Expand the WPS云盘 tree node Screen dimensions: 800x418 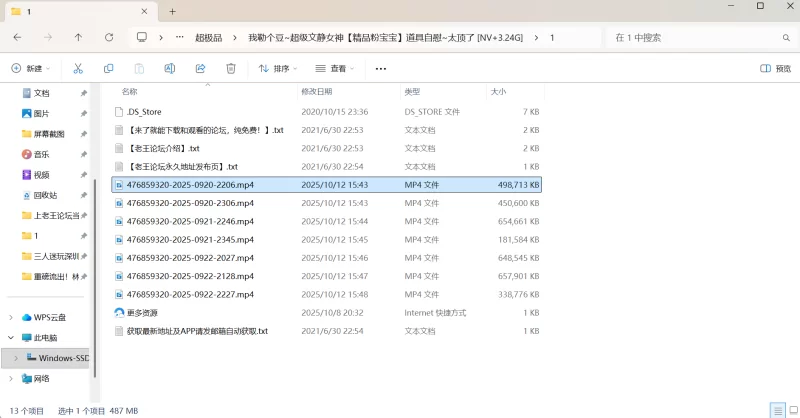(x=11, y=317)
